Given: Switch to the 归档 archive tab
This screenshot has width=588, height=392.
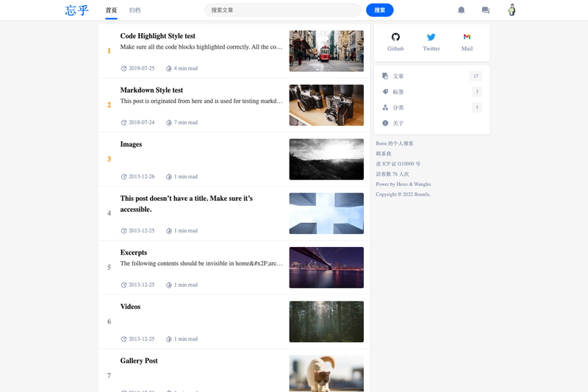Looking at the screenshot, I should pos(135,10).
